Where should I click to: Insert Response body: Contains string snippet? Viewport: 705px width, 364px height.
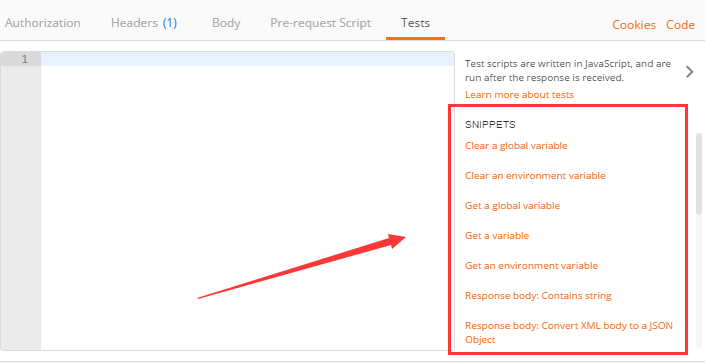tap(538, 296)
